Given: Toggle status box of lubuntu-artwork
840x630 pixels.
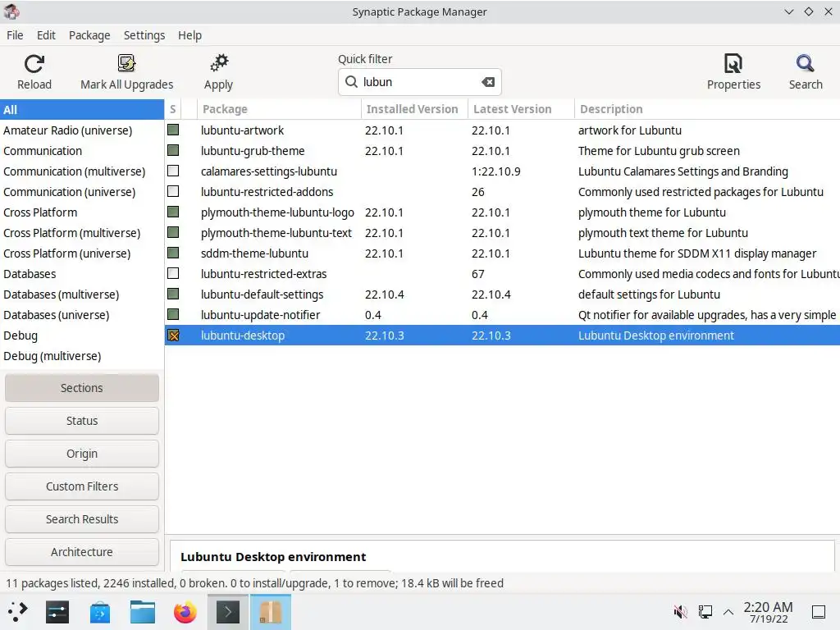Looking at the screenshot, I should pyautogui.click(x=173, y=130).
